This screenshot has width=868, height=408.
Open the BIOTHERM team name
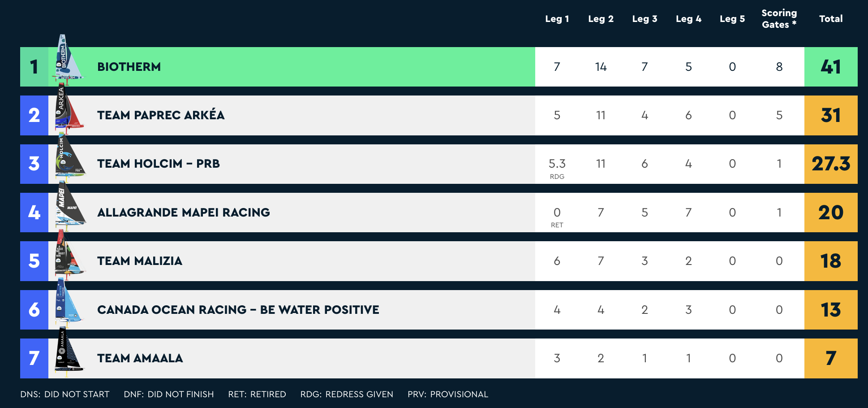[x=129, y=67]
